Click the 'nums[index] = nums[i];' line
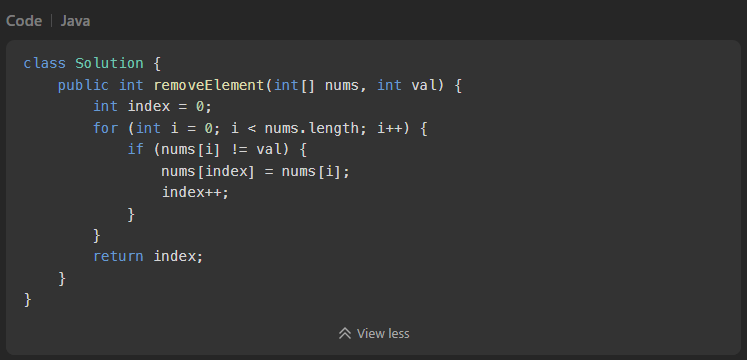The height and width of the screenshot is (360, 747). coord(255,171)
